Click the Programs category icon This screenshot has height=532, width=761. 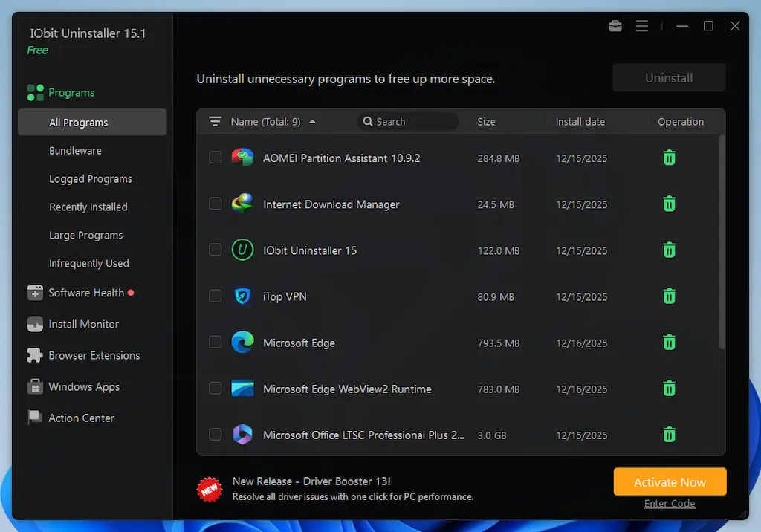tap(36, 92)
